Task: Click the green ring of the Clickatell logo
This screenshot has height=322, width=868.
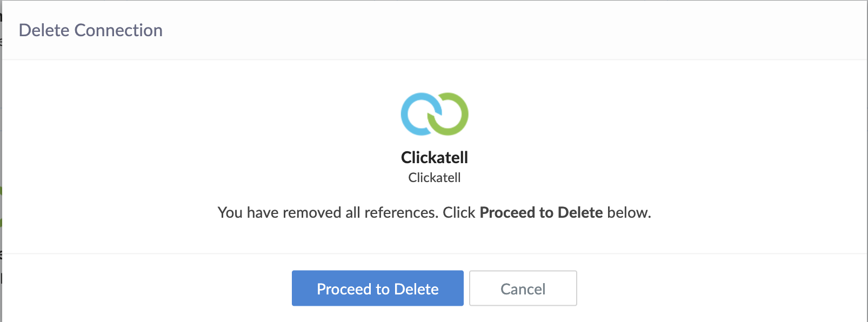Action: pyautogui.click(x=458, y=115)
